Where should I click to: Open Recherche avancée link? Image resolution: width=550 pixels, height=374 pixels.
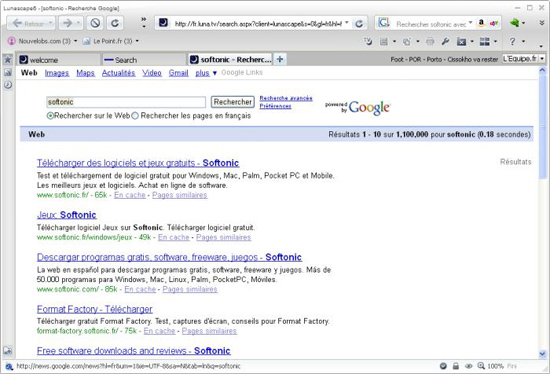[x=286, y=98]
